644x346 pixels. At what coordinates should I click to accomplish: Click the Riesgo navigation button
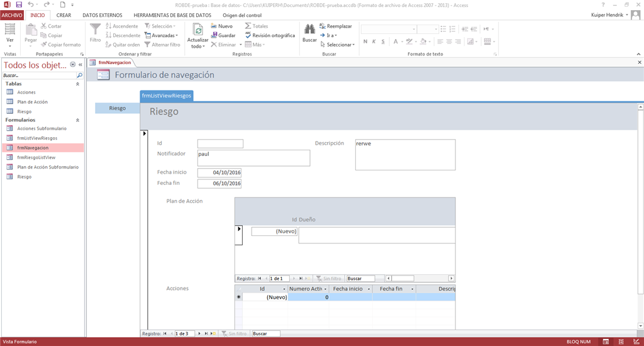click(118, 108)
